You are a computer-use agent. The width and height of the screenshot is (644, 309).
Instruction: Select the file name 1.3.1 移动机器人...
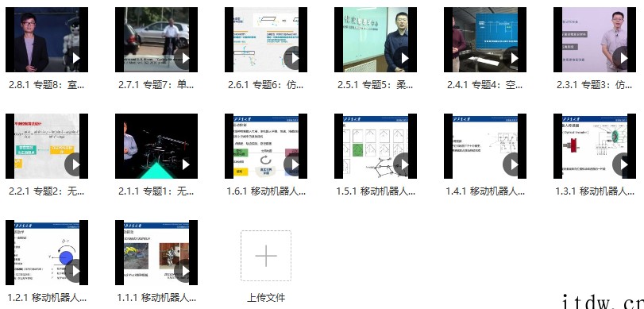pyautogui.click(x=595, y=191)
